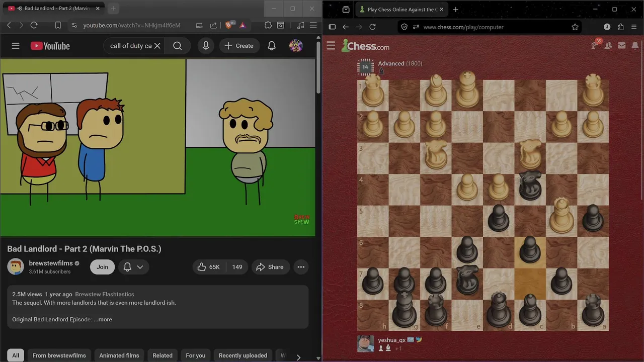644x362 pixels.
Task: Show more category chips with arrow
Action: click(298, 357)
